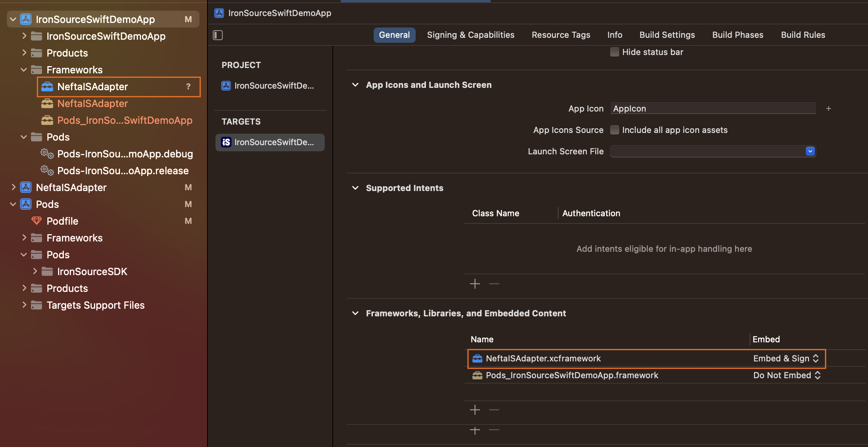Click the plus icon beside App Icon field

828,109
